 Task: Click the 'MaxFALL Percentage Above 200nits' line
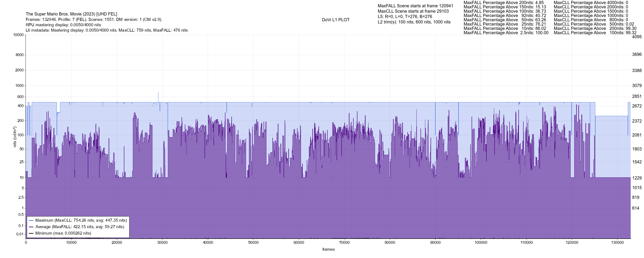pos(503,3)
